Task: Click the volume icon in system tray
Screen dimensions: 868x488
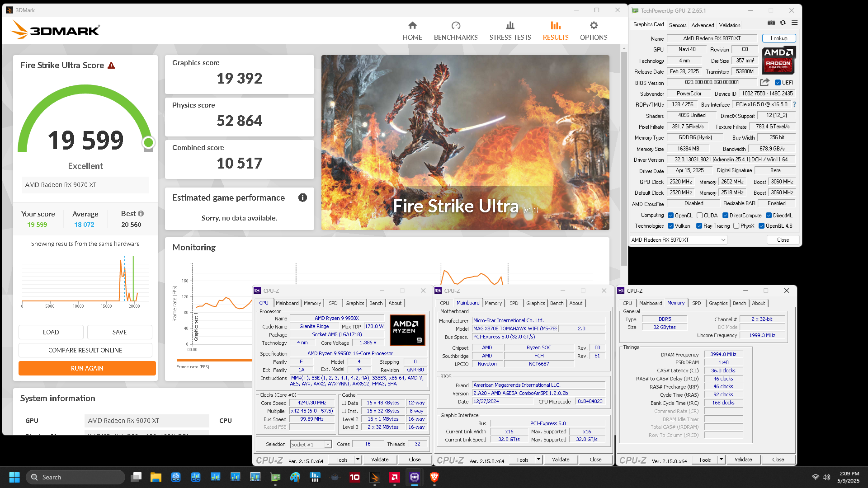Action: coord(826,477)
